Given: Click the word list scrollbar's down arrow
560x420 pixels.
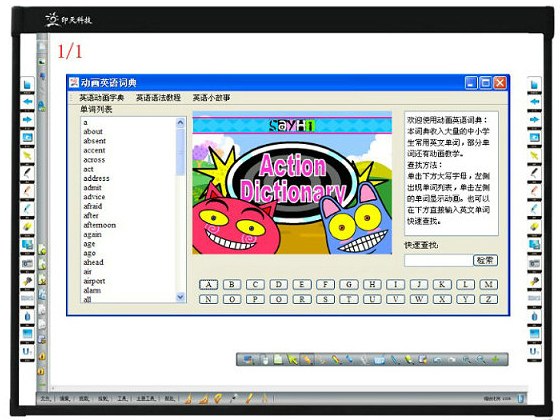Looking at the screenshot, I should 180,297.
